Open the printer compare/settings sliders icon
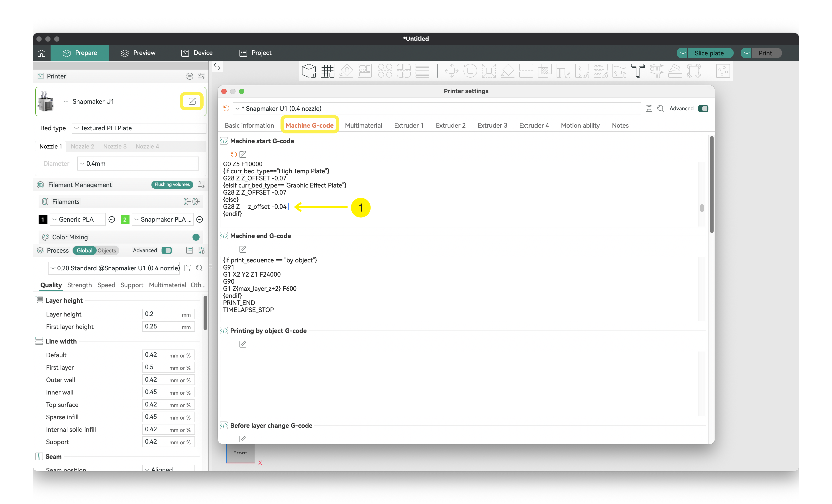832x504 pixels. point(201,76)
